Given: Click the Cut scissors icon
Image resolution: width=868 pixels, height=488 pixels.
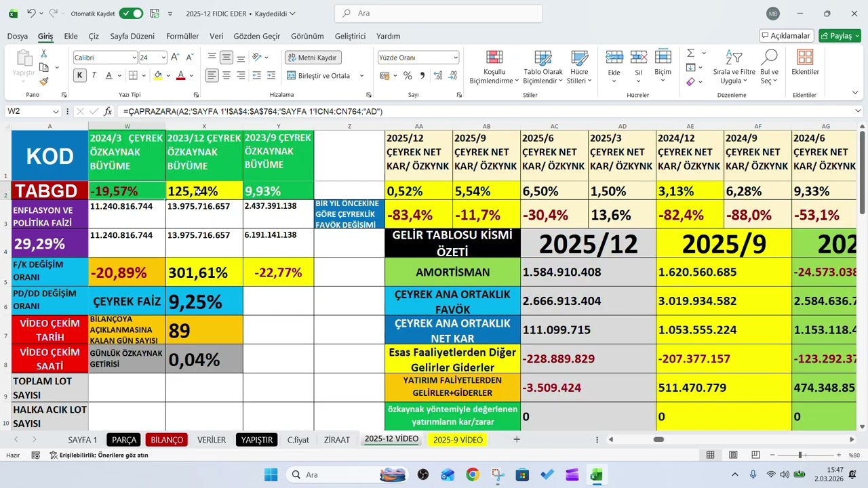Looking at the screenshot, I should (44, 54).
